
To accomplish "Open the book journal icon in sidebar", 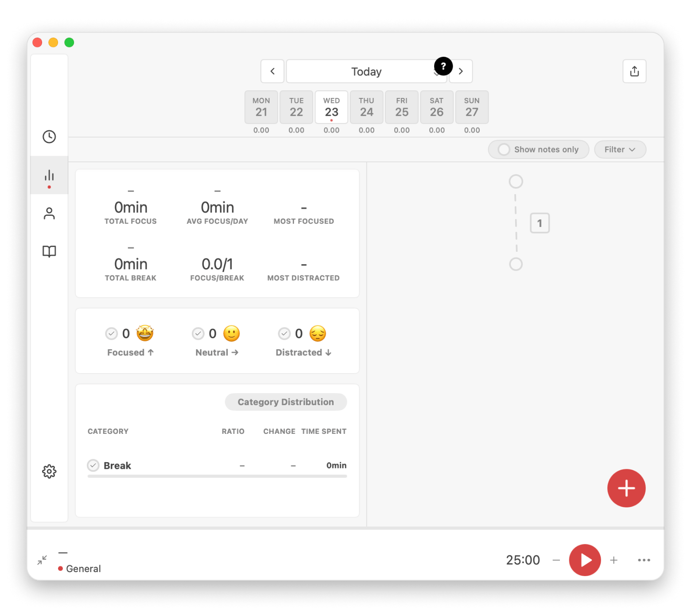I will click(x=49, y=251).
